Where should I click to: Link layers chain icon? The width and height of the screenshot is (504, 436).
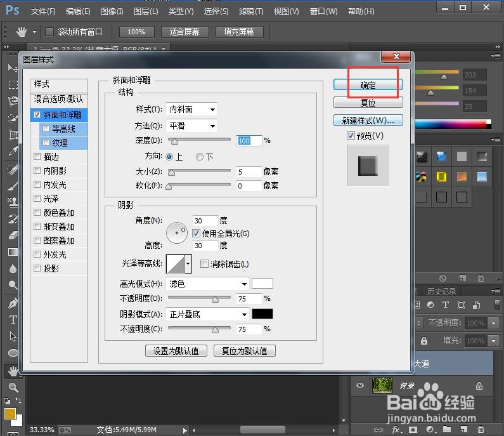point(378,429)
